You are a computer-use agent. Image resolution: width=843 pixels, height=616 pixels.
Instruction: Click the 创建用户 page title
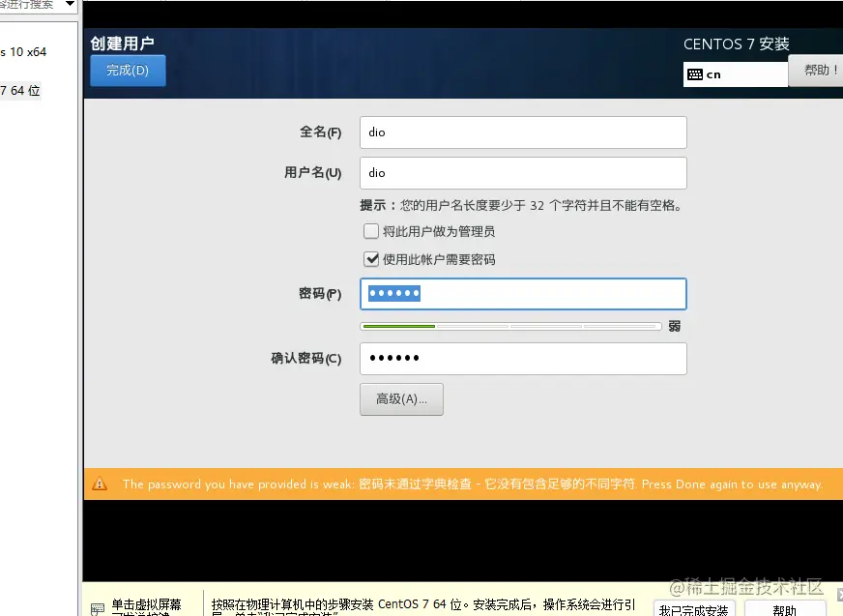pos(122,44)
